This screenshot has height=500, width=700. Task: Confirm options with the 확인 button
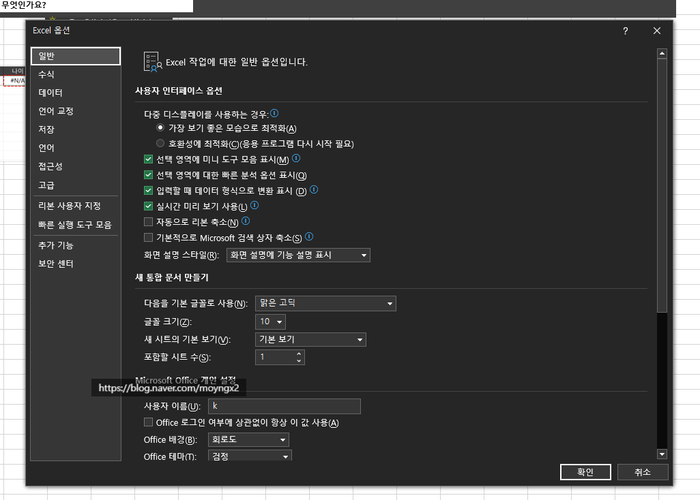coord(585,472)
